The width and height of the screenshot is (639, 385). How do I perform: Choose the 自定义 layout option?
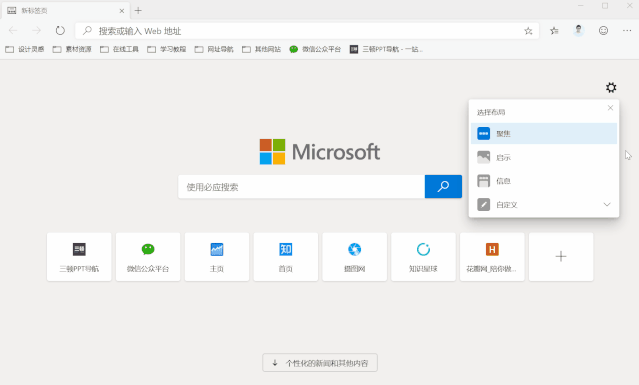(x=544, y=205)
